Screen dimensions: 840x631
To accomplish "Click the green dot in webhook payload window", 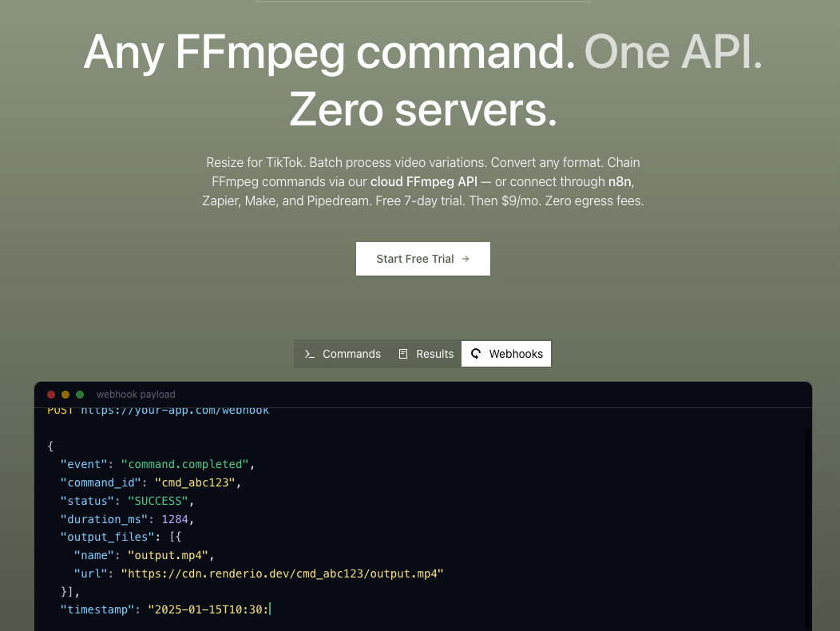I will coord(80,395).
